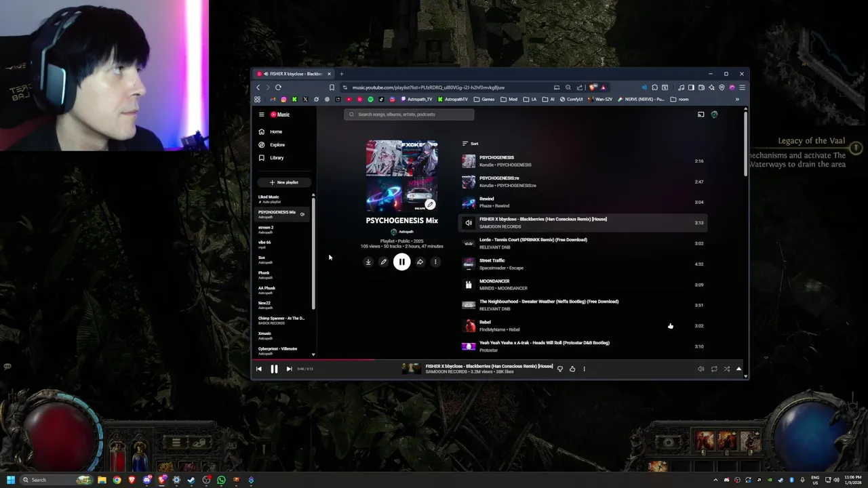This screenshot has width=868, height=488.
Task: Open the YouTube Music hamburger guide menu
Action: pos(261,115)
